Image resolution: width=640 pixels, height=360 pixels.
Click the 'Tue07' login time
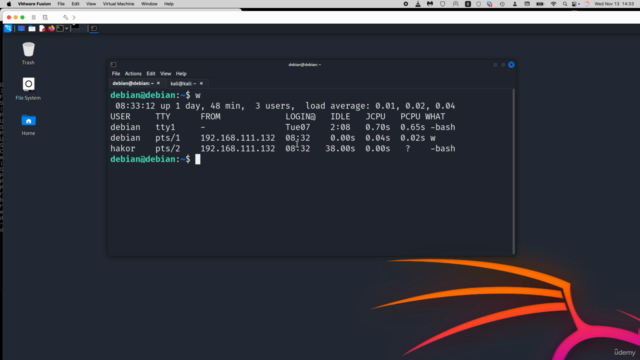(298, 127)
